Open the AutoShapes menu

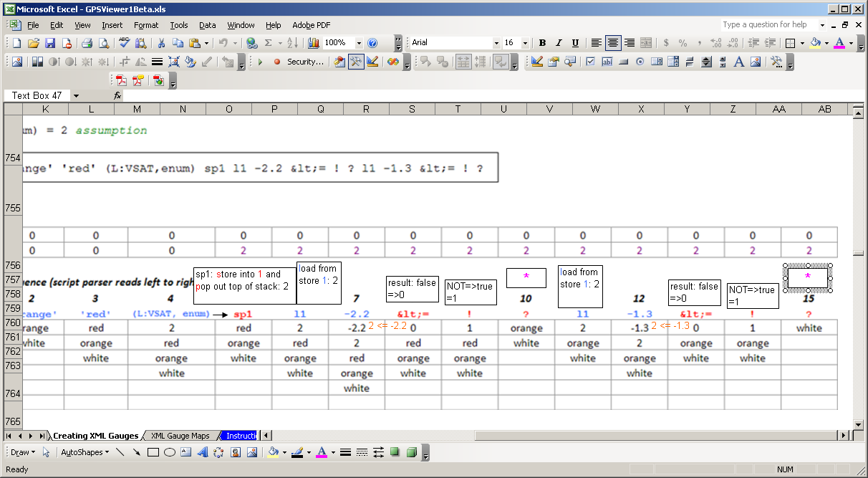coord(85,452)
